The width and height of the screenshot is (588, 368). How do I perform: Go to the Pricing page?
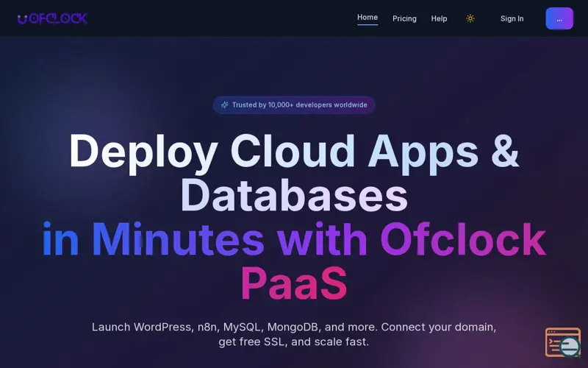[404, 18]
